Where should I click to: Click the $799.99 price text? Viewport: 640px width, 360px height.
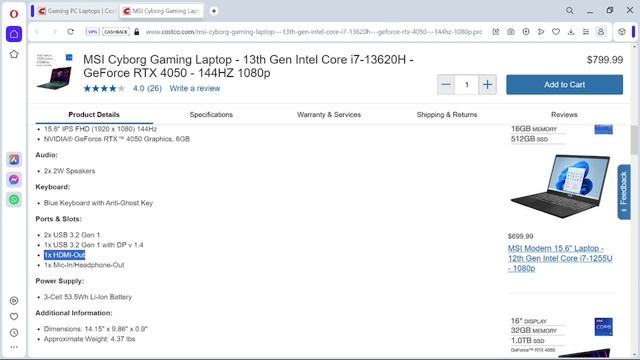pyautogui.click(x=605, y=60)
